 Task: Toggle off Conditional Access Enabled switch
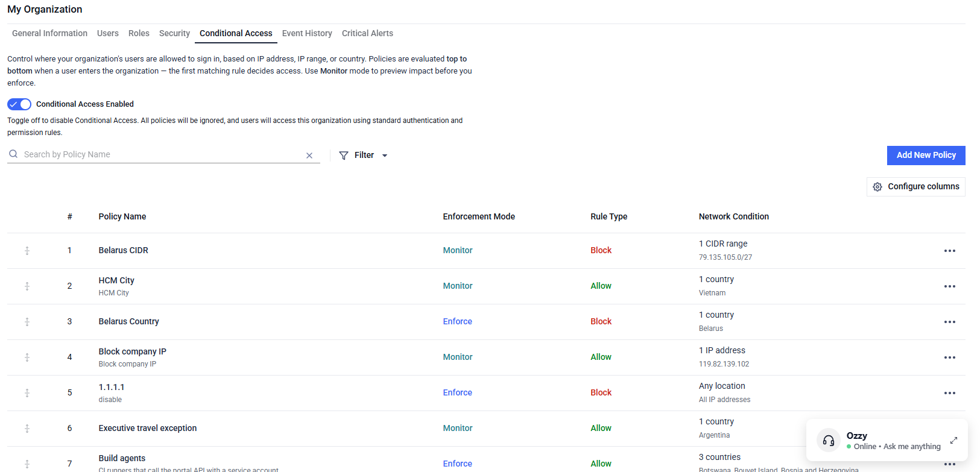[19, 104]
